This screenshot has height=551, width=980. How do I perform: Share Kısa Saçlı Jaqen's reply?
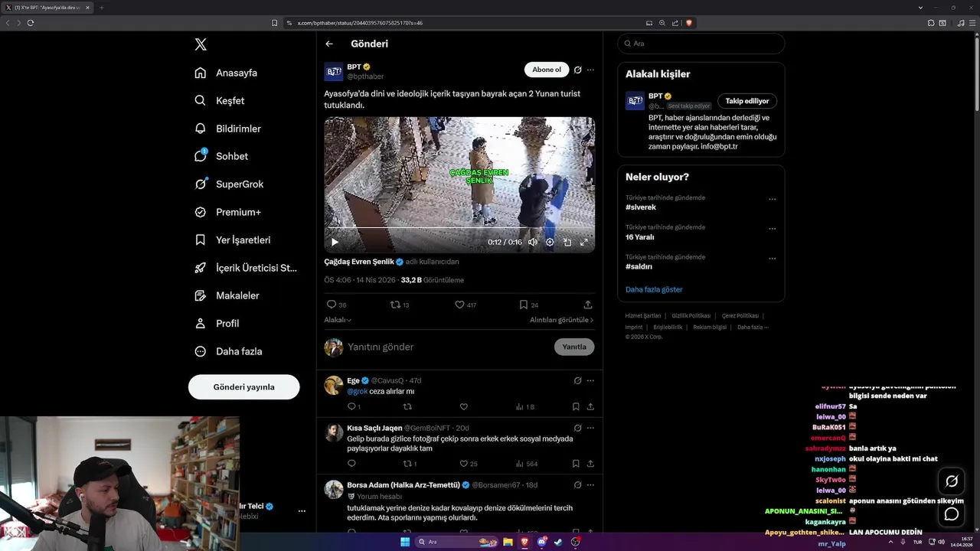[x=590, y=464]
